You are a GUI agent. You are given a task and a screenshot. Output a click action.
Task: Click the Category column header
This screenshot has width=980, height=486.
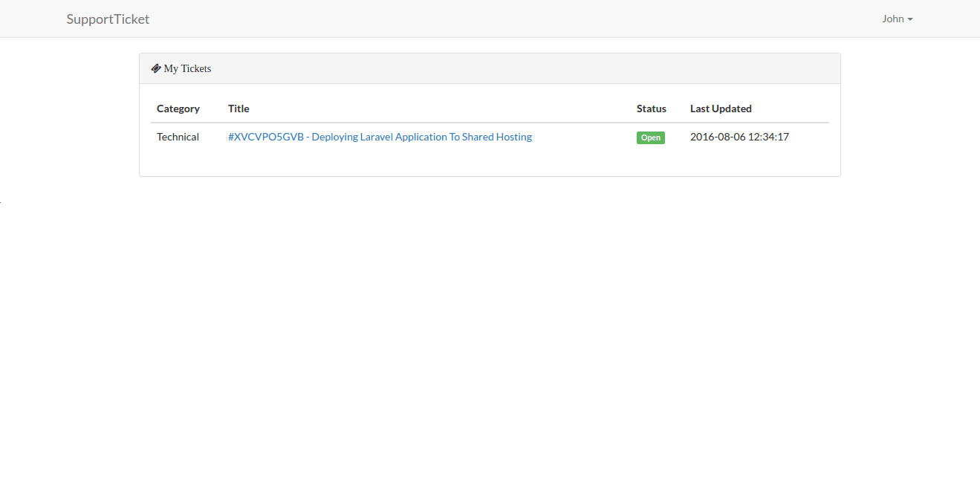pyautogui.click(x=178, y=108)
